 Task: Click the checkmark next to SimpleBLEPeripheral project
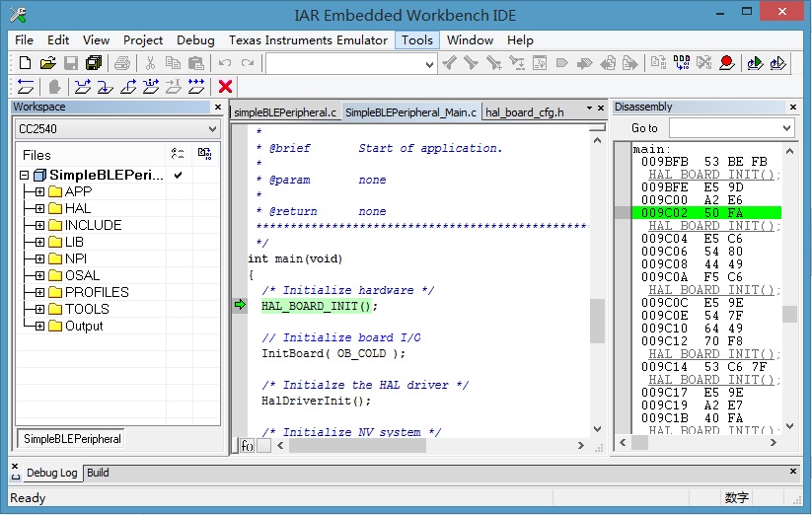tap(178, 175)
